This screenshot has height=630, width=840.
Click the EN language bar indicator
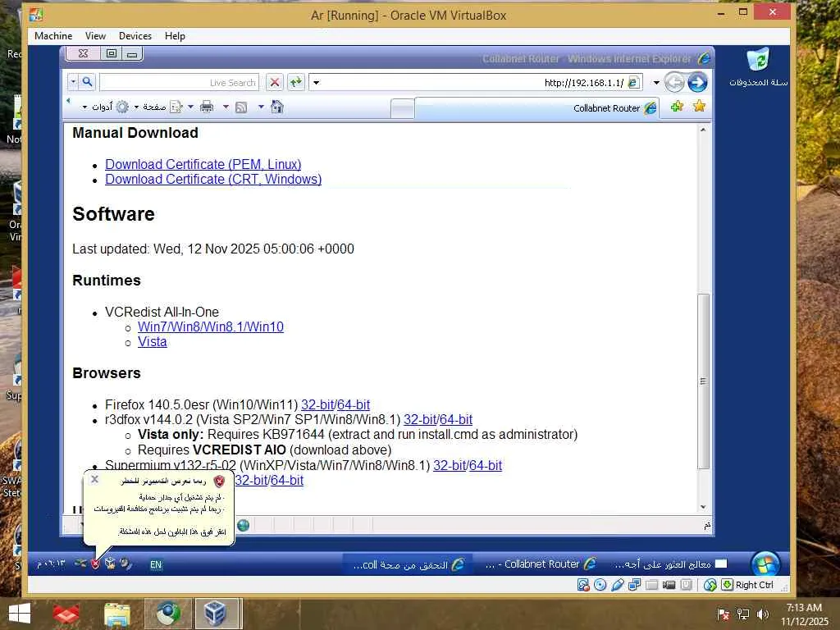[156, 564]
